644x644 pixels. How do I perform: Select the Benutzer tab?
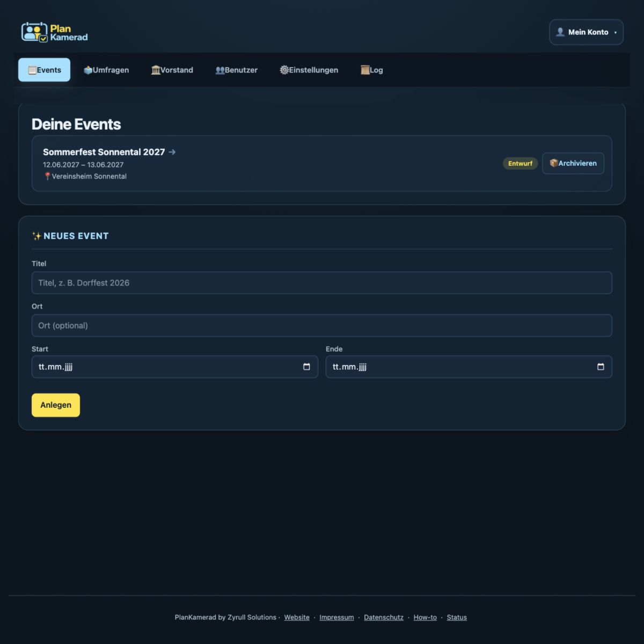coord(236,70)
